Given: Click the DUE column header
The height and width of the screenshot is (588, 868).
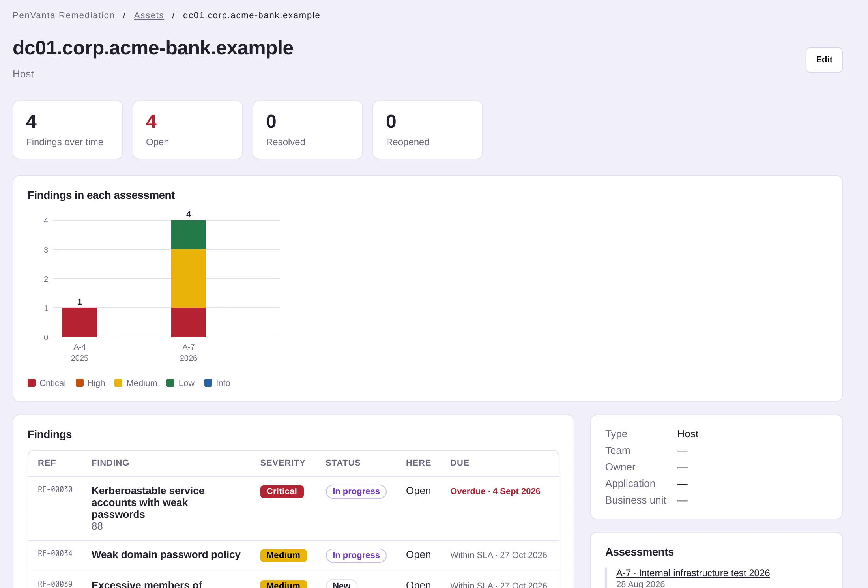Looking at the screenshot, I should (x=460, y=463).
